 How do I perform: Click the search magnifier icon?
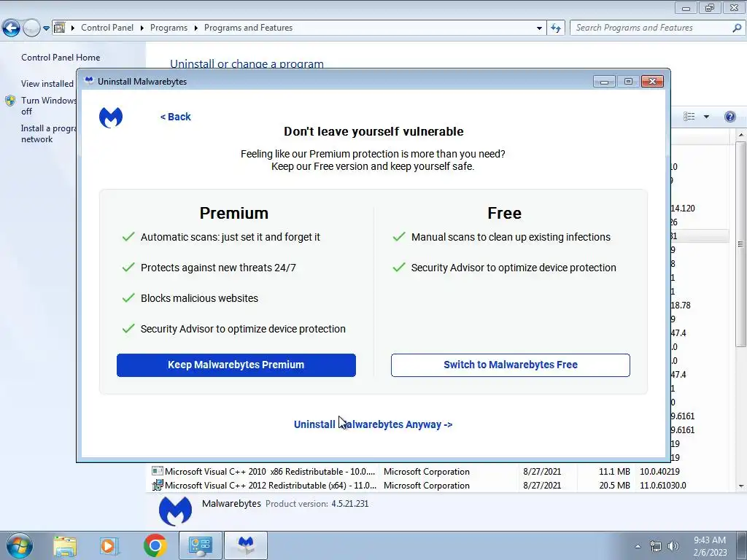737,28
